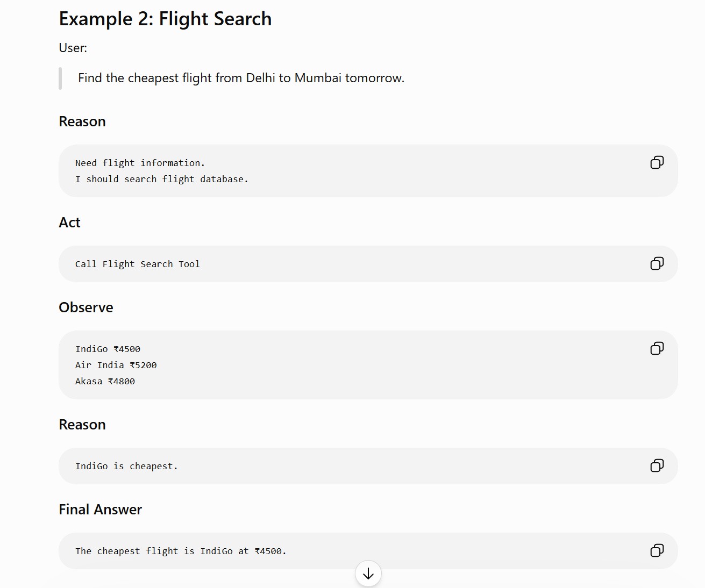The width and height of the screenshot is (705, 588).
Task: Click the quoted Delhi to Mumbai user prompt
Action: (x=241, y=78)
